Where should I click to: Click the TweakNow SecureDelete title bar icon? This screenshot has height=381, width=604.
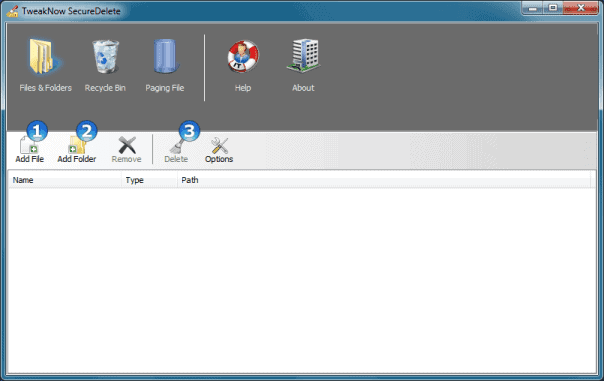coord(12,11)
